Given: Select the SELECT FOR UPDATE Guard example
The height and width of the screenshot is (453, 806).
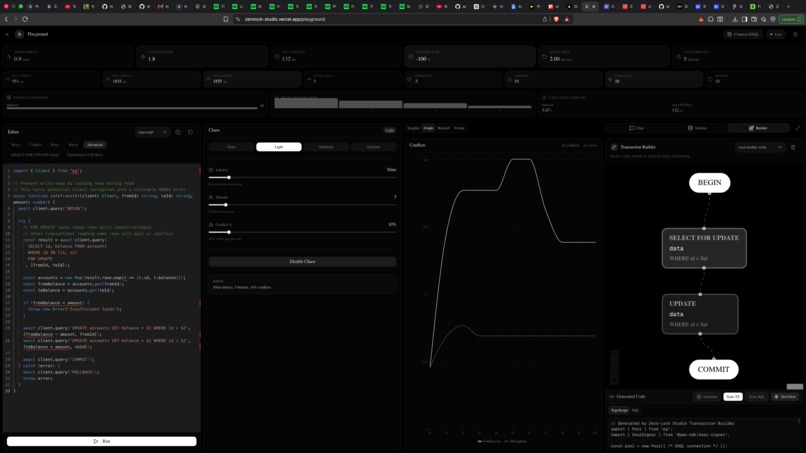Looking at the screenshot, I should point(35,155).
